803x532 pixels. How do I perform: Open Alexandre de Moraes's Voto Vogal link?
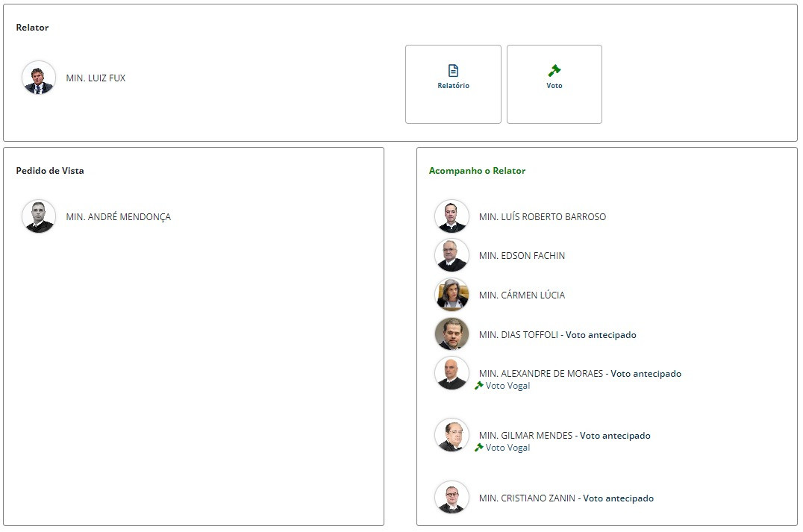tap(507, 386)
